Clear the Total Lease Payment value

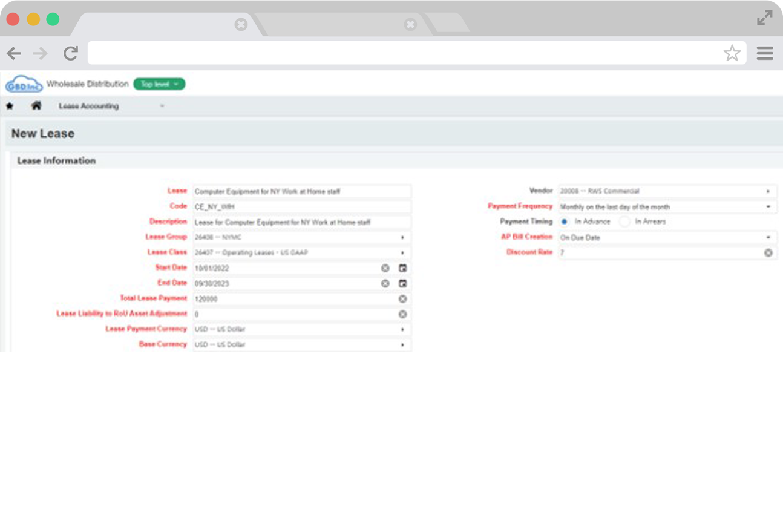click(402, 298)
